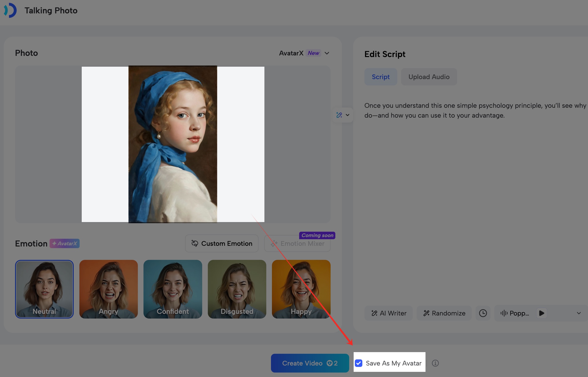This screenshot has width=588, height=377.
Task: Click the Edit Script heading
Action: point(385,54)
